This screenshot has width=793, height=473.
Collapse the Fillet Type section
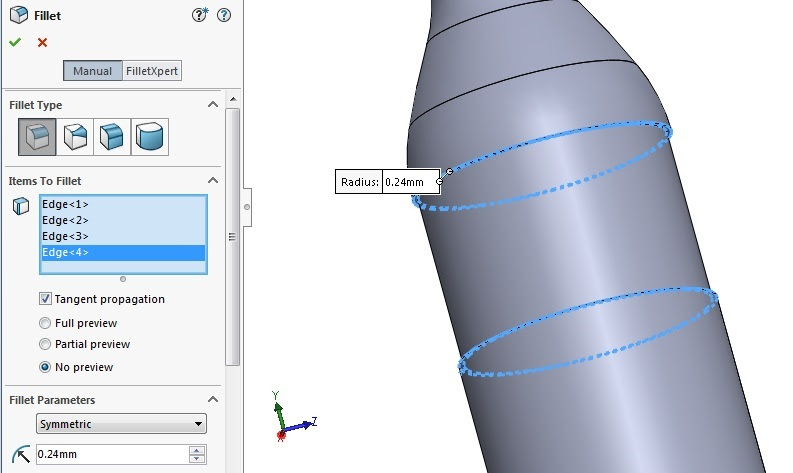[213, 105]
